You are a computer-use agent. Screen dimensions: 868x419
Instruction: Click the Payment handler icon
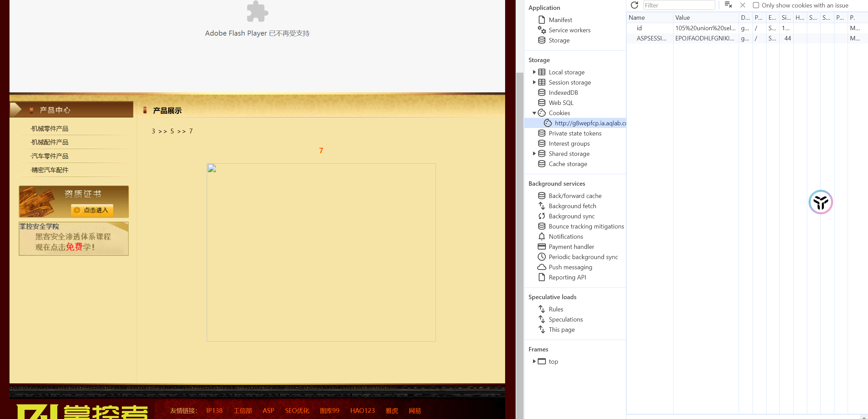[541, 246]
